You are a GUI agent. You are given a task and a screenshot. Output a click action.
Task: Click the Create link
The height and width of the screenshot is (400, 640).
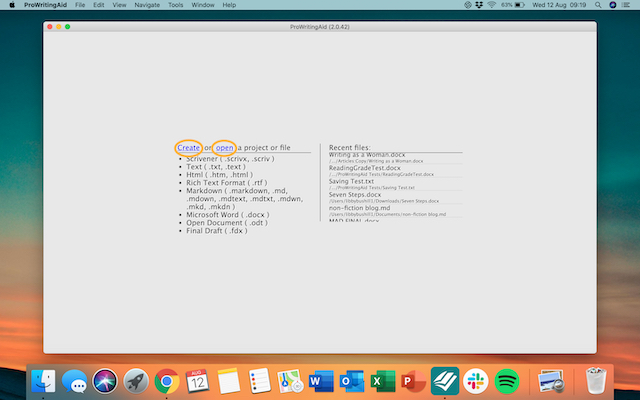point(189,148)
